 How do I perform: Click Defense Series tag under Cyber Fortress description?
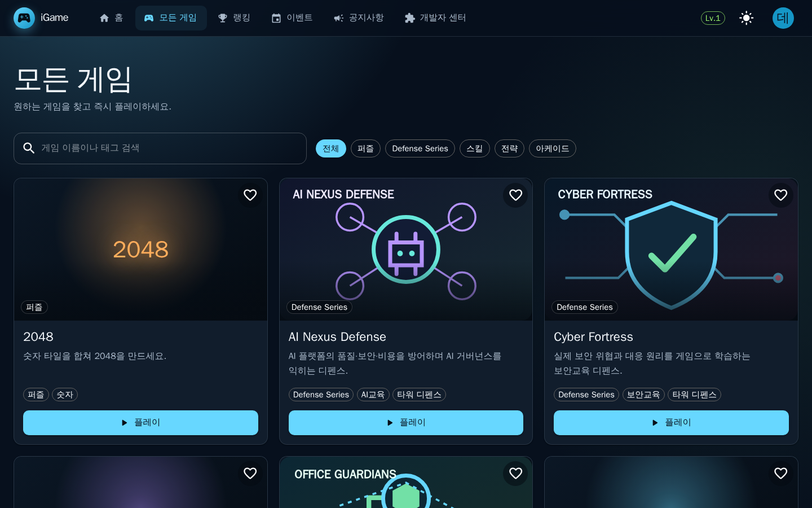point(586,395)
